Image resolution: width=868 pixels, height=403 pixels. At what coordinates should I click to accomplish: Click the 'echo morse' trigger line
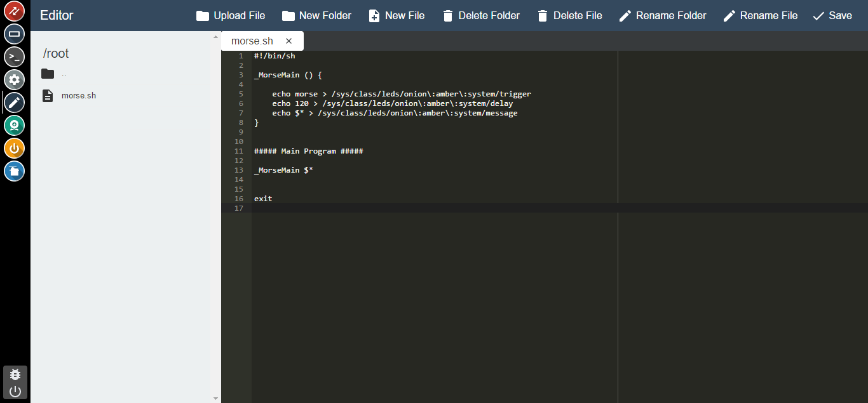tap(402, 94)
